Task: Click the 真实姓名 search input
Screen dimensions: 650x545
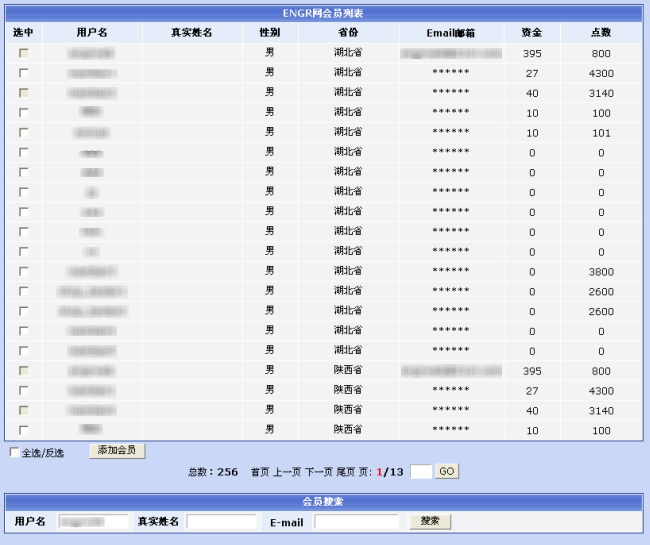Action: (221, 521)
